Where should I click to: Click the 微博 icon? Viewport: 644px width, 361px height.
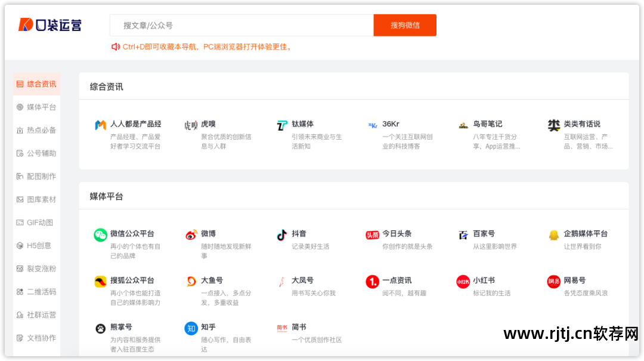pos(192,234)
